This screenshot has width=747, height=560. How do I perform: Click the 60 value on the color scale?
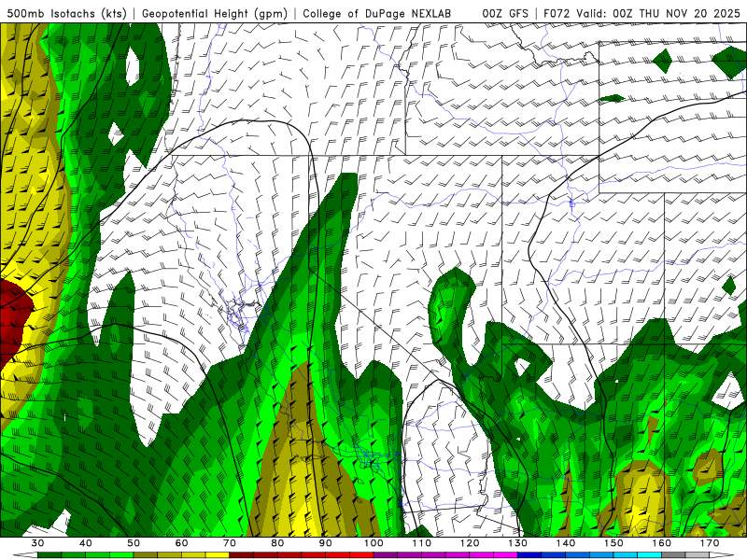181,543
